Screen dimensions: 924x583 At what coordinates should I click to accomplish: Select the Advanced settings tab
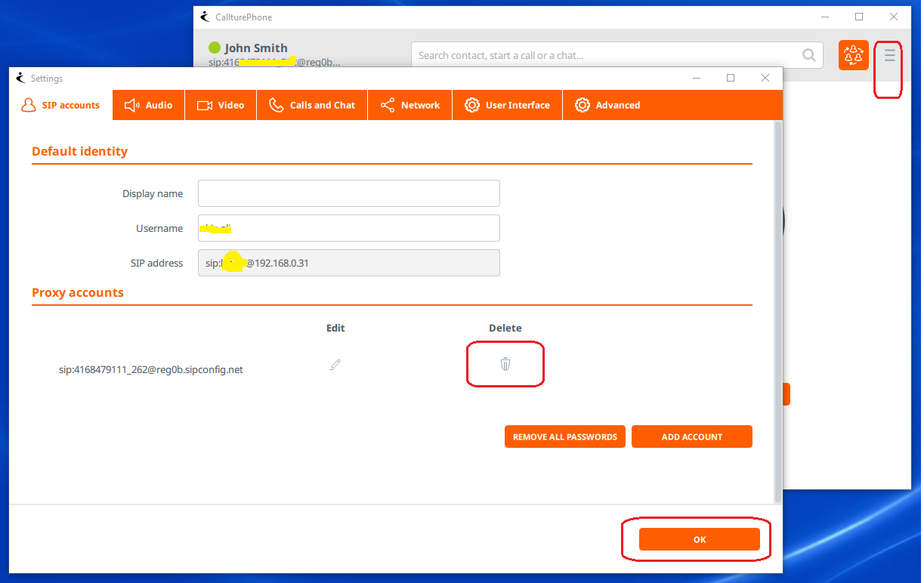pyautogui.click(x=607, y=105)
